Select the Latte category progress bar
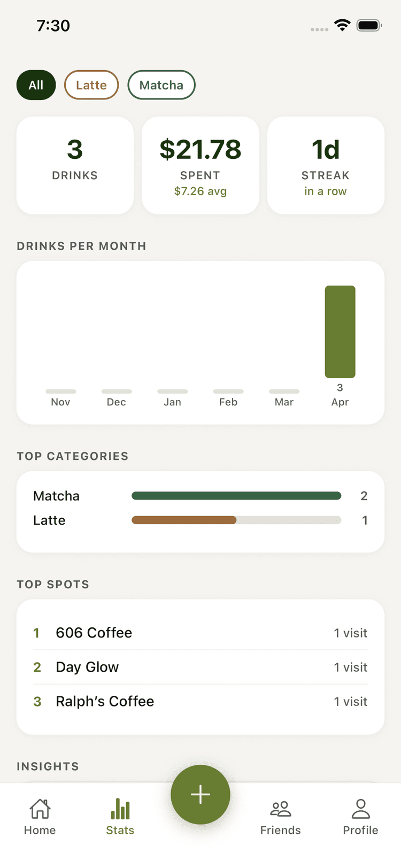 pyautogui.click(x=236, y=520)
